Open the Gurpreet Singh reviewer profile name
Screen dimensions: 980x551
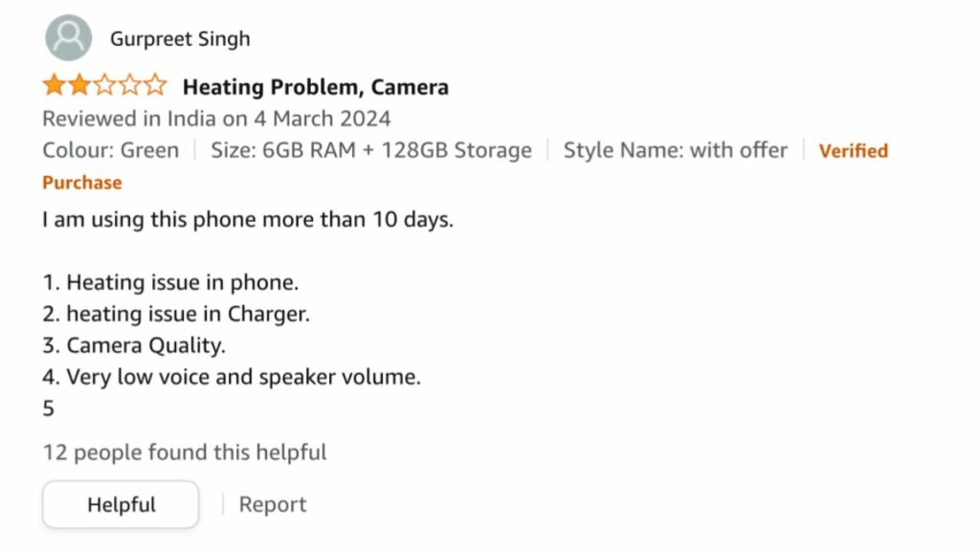180,39
